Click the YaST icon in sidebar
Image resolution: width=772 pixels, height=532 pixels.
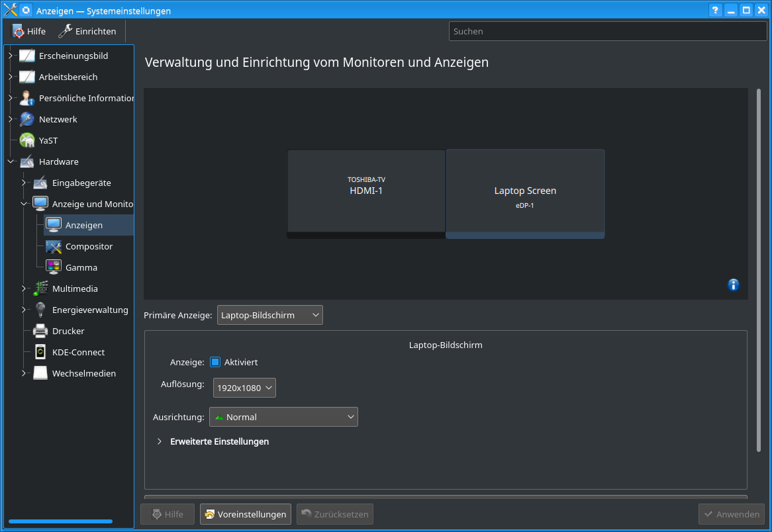pyautogui.click(x=27, y=140)
